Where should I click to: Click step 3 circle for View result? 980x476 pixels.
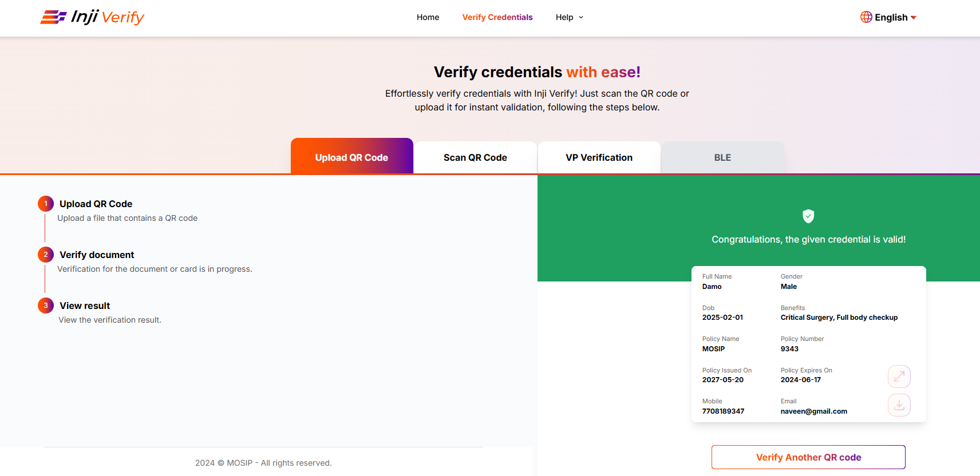pos(46,306)
